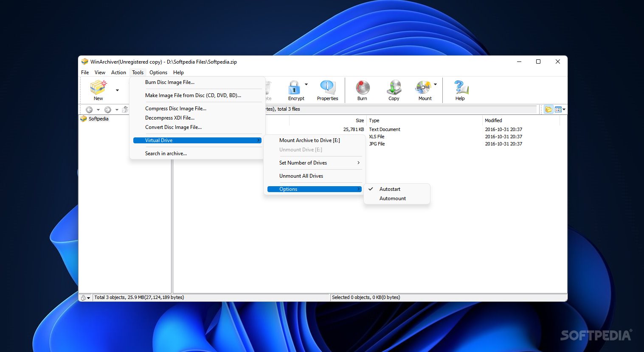Expand the Encrypt dropdown arrow

tap(306, 84)
